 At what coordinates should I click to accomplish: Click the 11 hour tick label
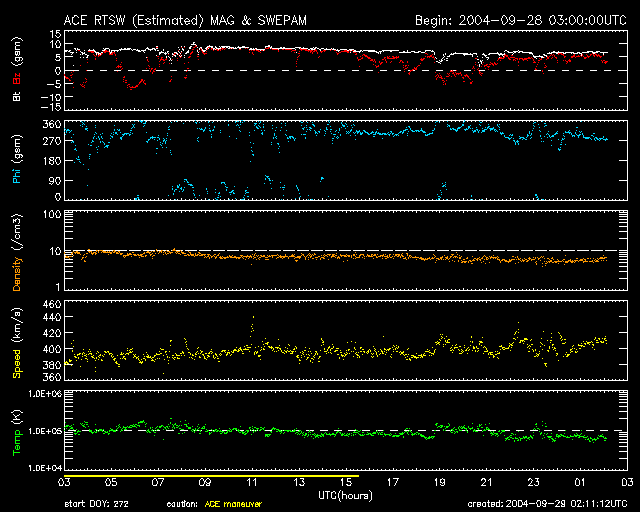[253, 484]
